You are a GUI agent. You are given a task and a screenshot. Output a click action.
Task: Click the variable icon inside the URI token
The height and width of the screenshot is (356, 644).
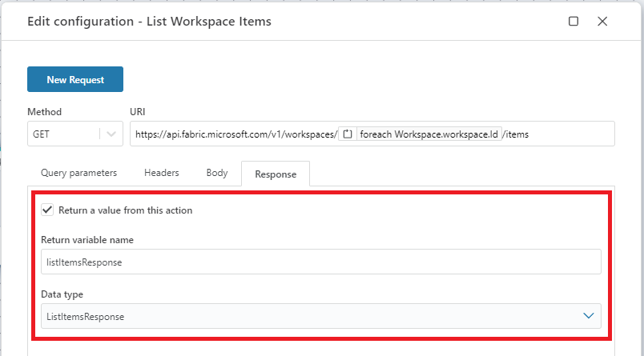348,134
